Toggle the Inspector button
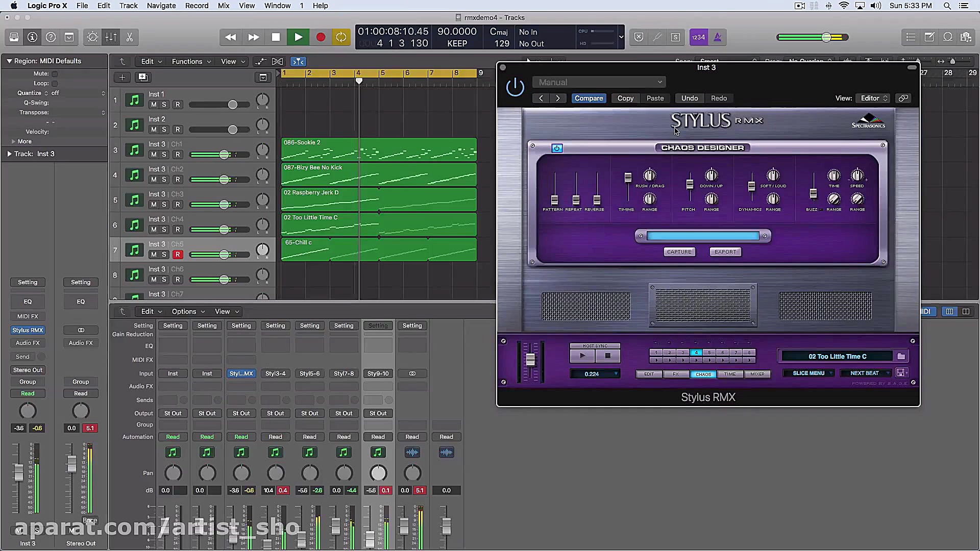980x551 pixels. [32, 37]
